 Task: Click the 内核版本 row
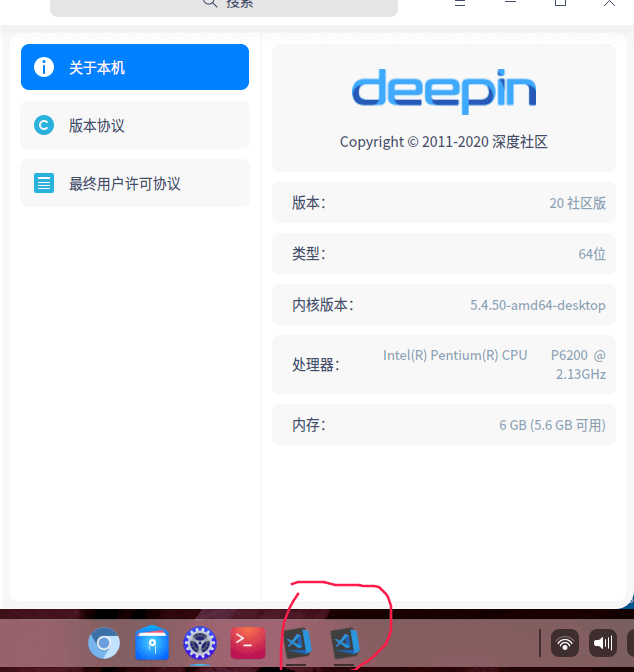[x=443, y=305]
